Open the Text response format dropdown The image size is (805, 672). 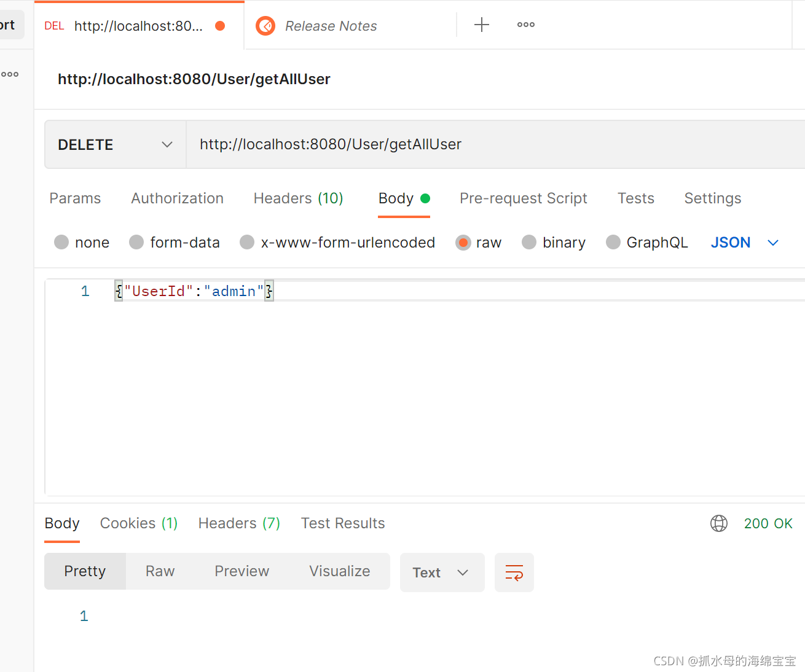[442, 572]
